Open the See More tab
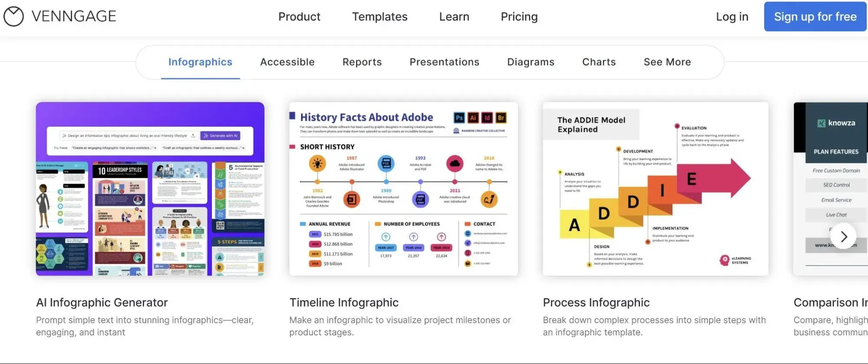The width and height of the screenshot is (868, 364). 667,62
